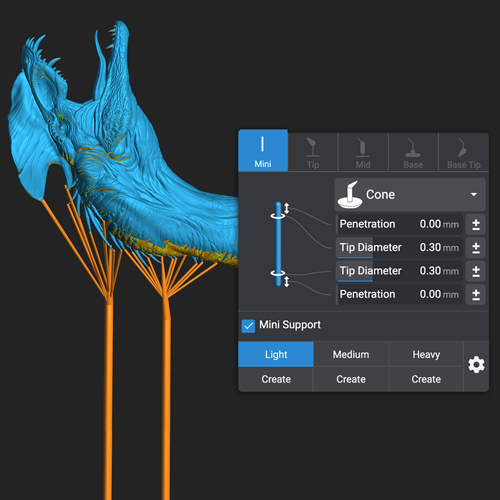Select the Medium support preset
Viewport: 500px width, 500px height.
tap(351, 354)
